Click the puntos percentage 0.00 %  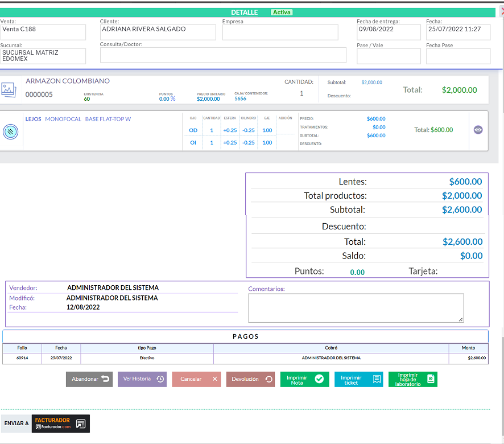(167, 99)
